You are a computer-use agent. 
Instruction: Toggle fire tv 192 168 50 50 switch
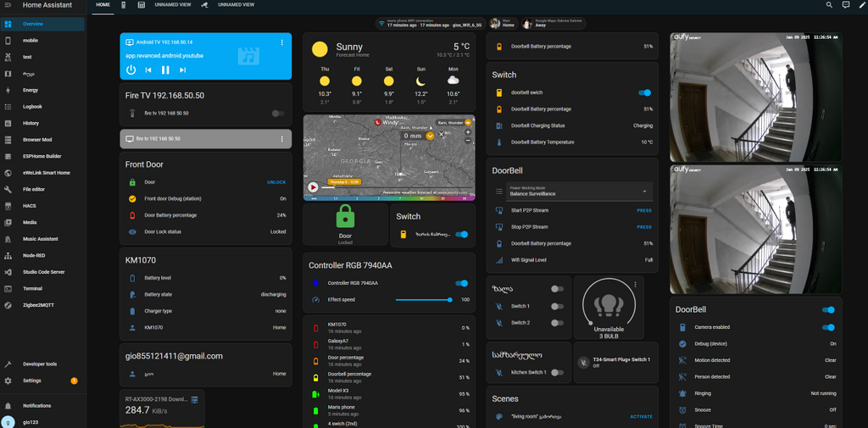278,113
